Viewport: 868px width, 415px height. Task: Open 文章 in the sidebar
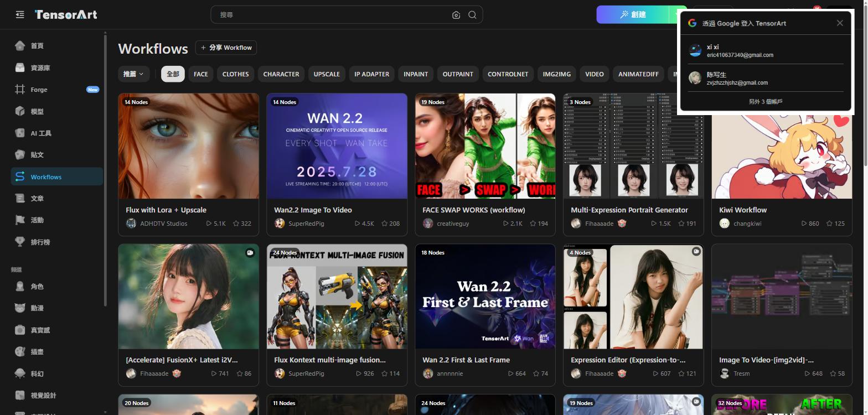coord(56,198)
